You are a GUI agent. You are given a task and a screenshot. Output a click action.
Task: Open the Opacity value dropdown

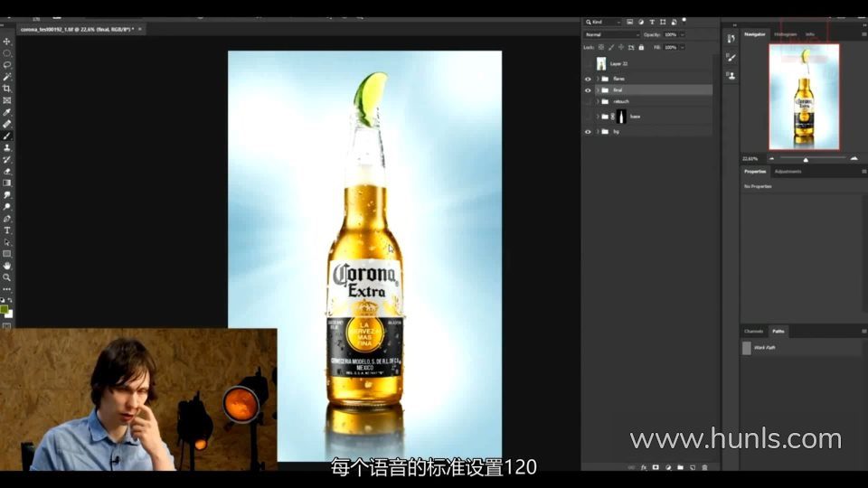tap(682, 35)
